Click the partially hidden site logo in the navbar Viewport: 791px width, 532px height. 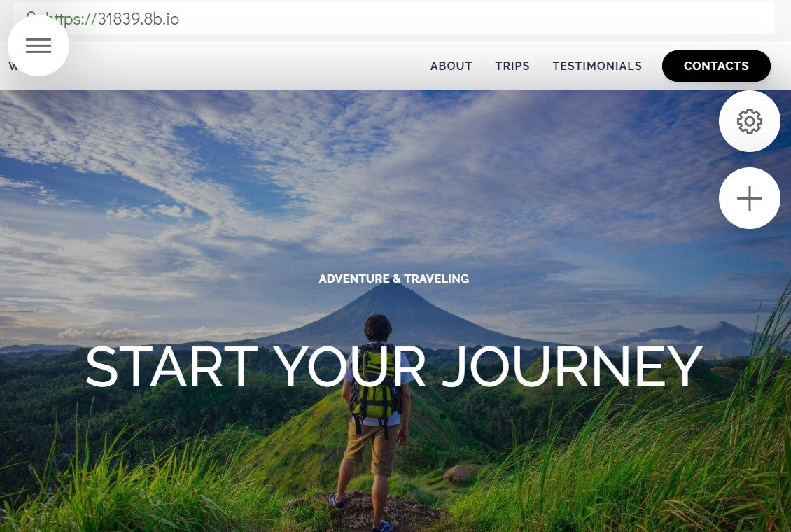pyautogui.click(x=12, y=66)
